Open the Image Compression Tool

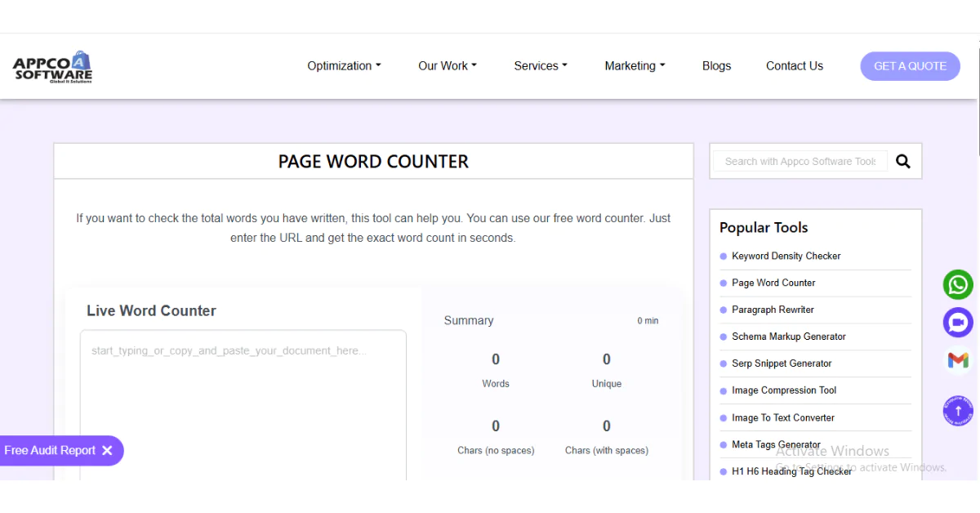784,390
